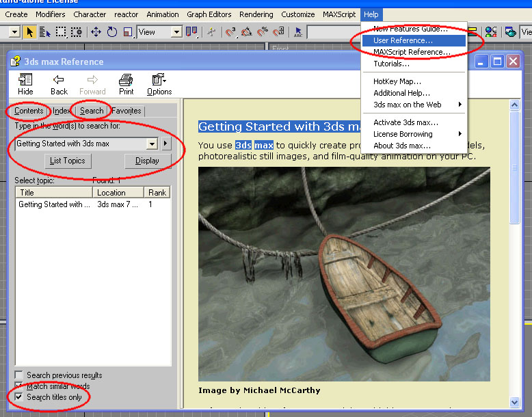
Task: Select Additional Help entry
Action: 413,93
